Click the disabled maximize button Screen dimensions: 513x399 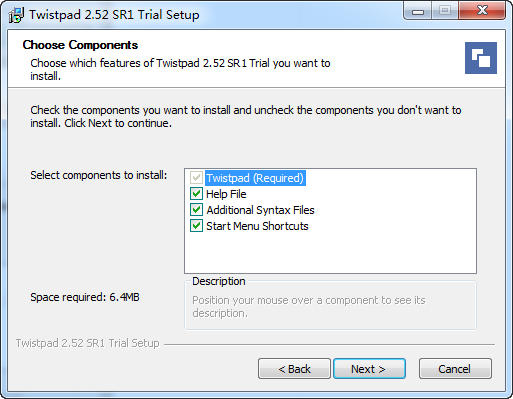click(445, 11)
